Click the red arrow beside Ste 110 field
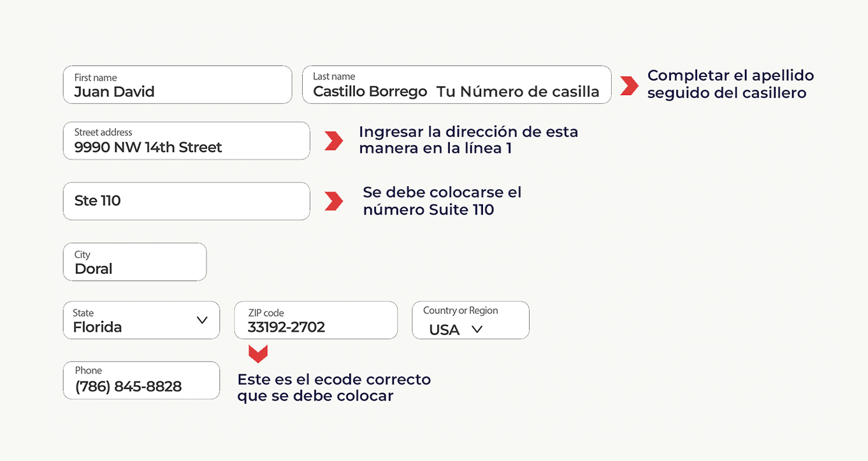This screenshot has width=868, height=461. (x=334, y=201)
